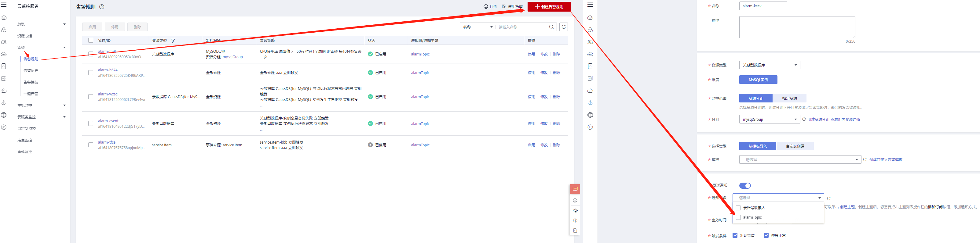Image resolution: width=980 pixels, height=243 pixels.
Task: Click the red feedback chat icon
Action: point(575,189)
